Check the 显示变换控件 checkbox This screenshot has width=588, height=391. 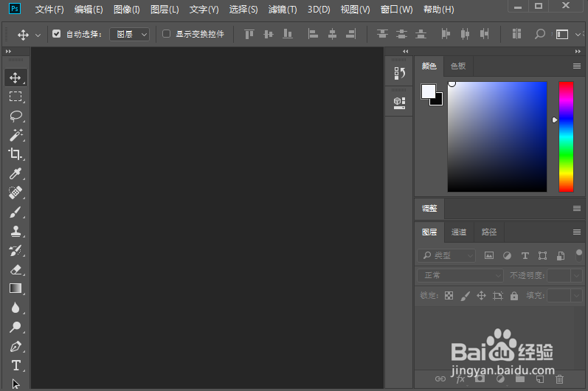(x=166, y=34)
